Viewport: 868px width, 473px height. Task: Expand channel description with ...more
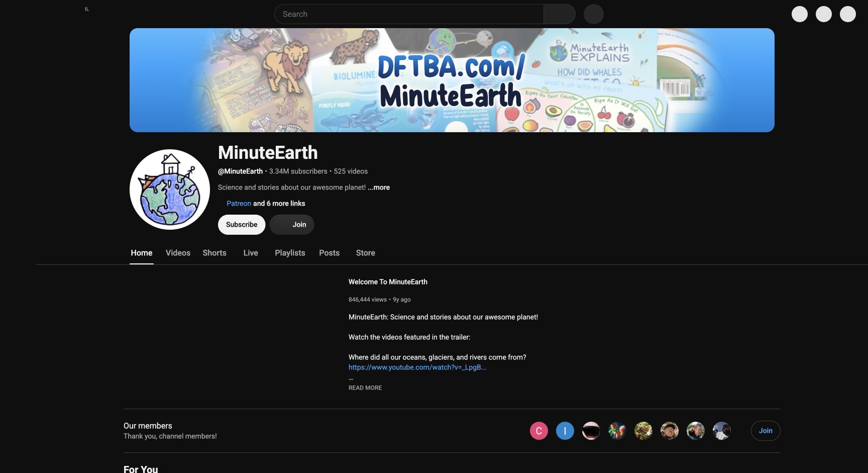tap(379, 187)
